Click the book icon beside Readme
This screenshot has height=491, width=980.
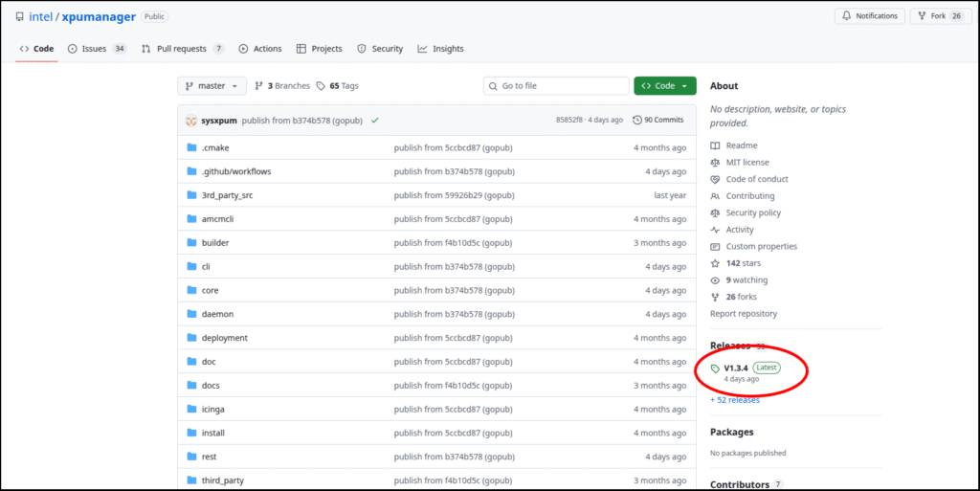tap(715, 145)
